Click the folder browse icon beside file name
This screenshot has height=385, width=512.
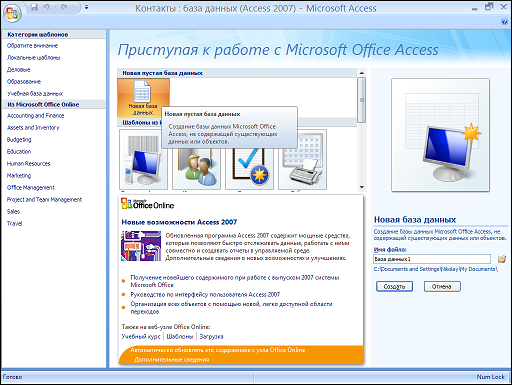(502, 259)
